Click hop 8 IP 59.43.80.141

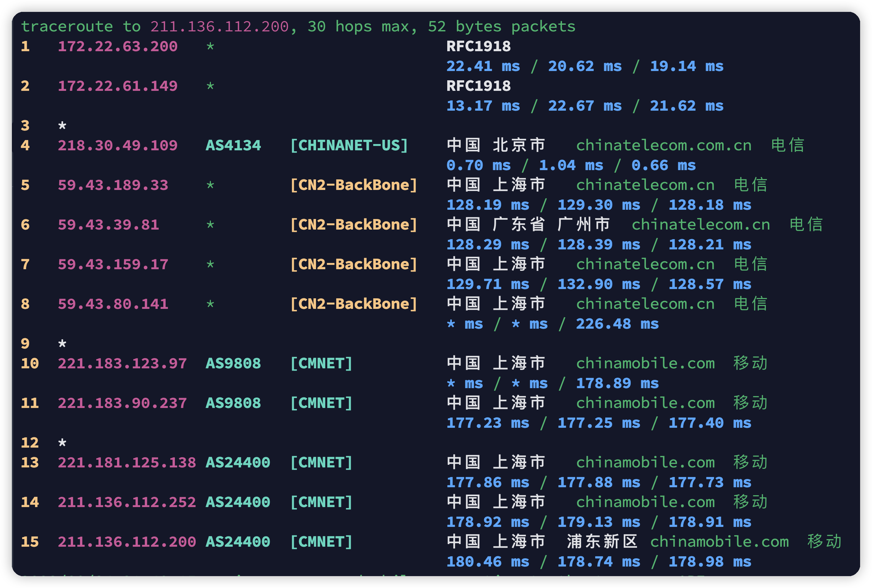tap(113, 304)
